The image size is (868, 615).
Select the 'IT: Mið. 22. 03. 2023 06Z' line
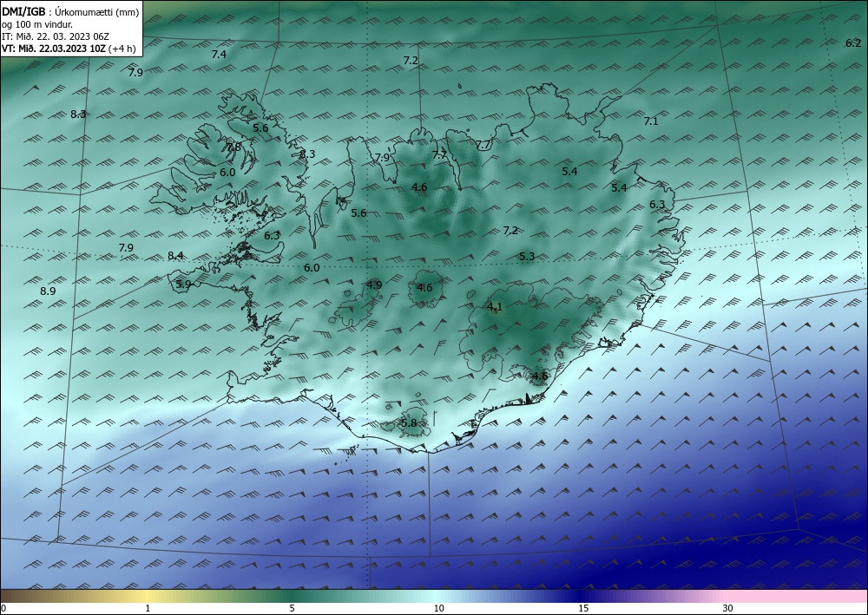(x=56, y=36)
